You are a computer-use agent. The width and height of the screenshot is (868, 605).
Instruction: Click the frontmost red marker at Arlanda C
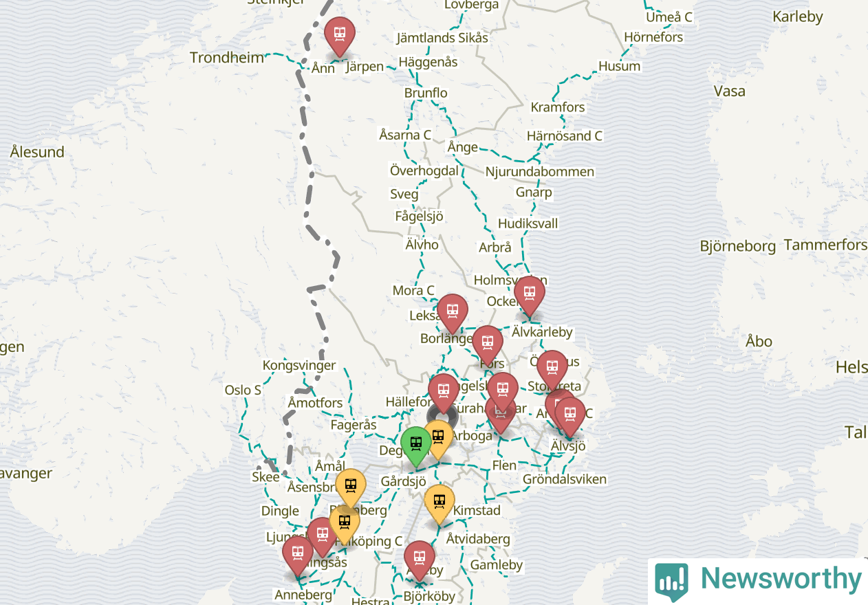coord(569,415)
